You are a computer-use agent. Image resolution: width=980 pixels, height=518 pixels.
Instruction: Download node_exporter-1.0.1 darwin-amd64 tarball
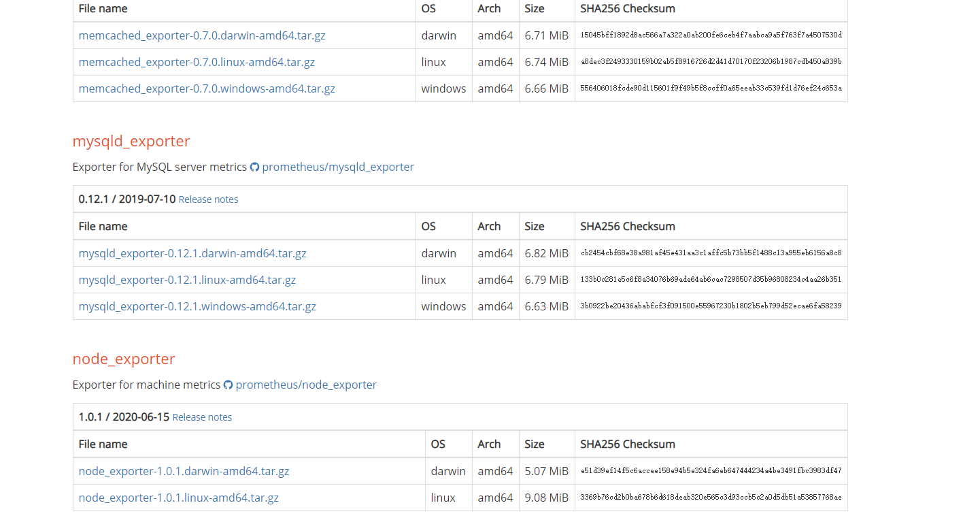[x=184, y=471]
